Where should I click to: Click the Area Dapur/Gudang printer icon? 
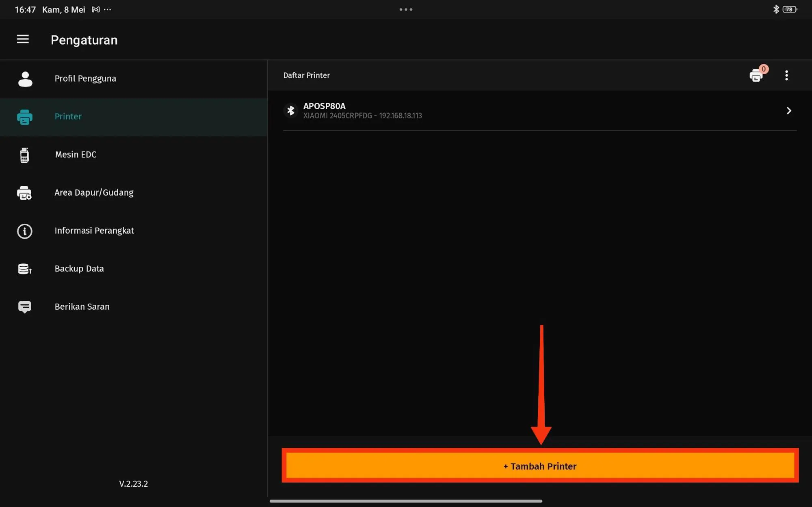click(x=24, y=193)
